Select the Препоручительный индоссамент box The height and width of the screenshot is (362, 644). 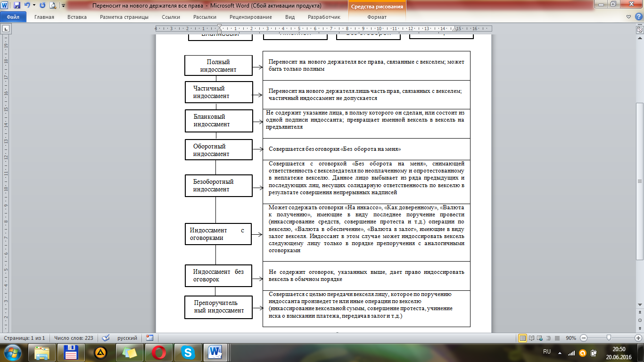(218, 307)
